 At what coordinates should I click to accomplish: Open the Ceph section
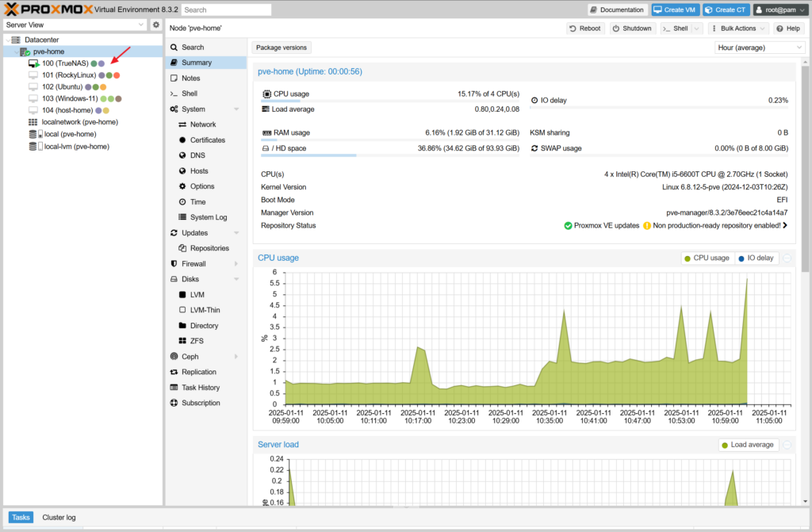click(190, 357)
